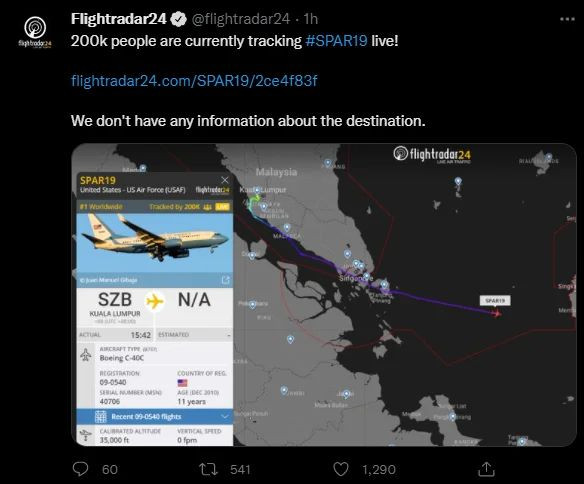Screen dimensions: 584x484
Task: Select the Singapore airport pin on map
Action: [x=367, y=276]
